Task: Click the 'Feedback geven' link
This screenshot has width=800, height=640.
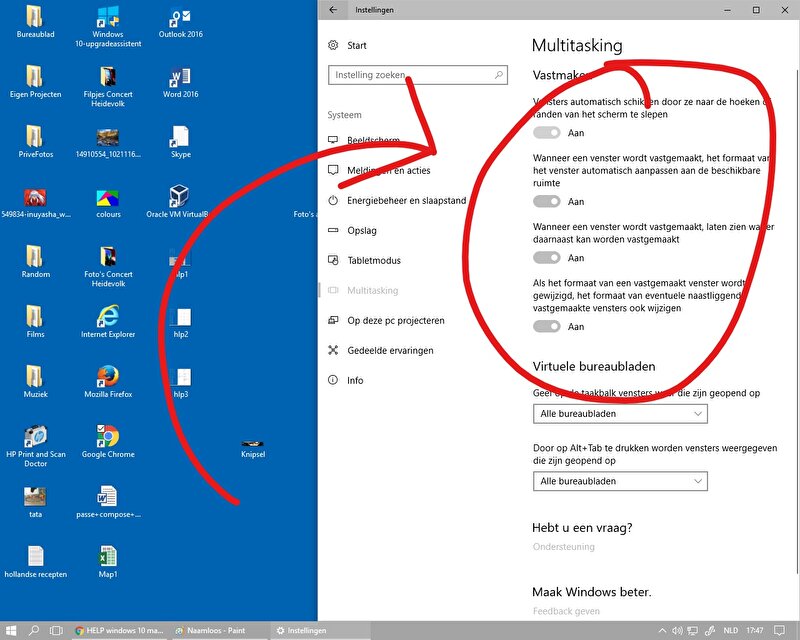Action: coord(566,611)
